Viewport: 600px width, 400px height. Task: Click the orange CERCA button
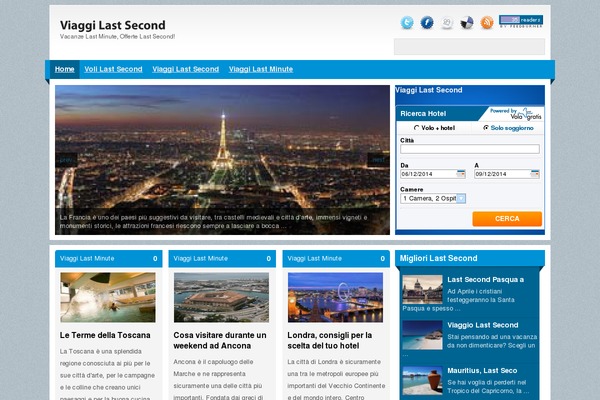click(x=507, y=219)
